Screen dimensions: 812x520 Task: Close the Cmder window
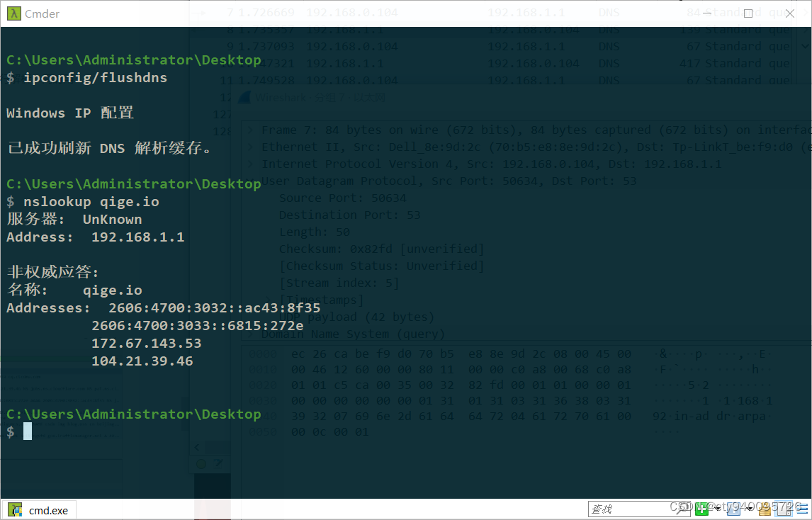coord(789,13)
